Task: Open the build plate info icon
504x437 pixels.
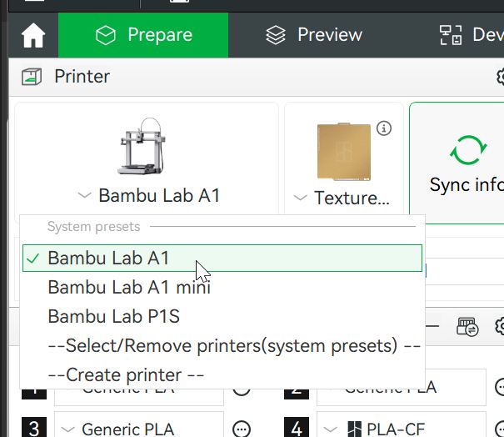Action: (384, 128)
